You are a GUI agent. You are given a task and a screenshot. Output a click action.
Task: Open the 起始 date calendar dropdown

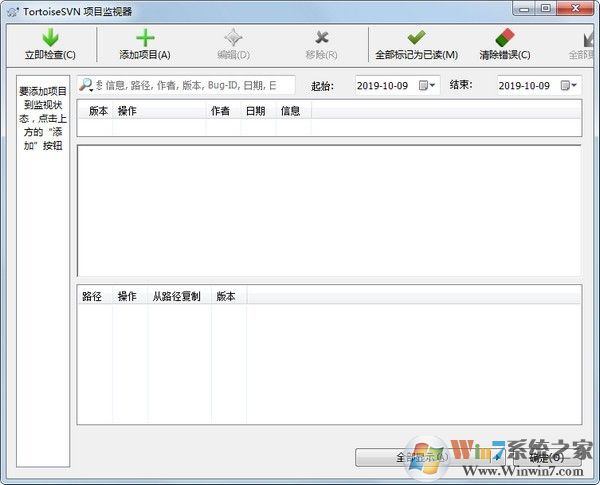coord(427,85)
